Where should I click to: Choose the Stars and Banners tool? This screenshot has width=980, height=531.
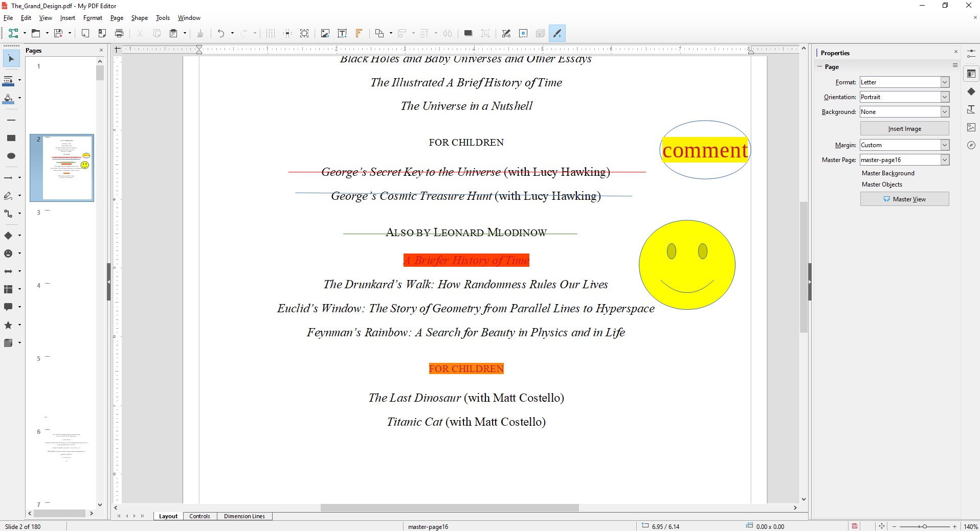[9, 325]
